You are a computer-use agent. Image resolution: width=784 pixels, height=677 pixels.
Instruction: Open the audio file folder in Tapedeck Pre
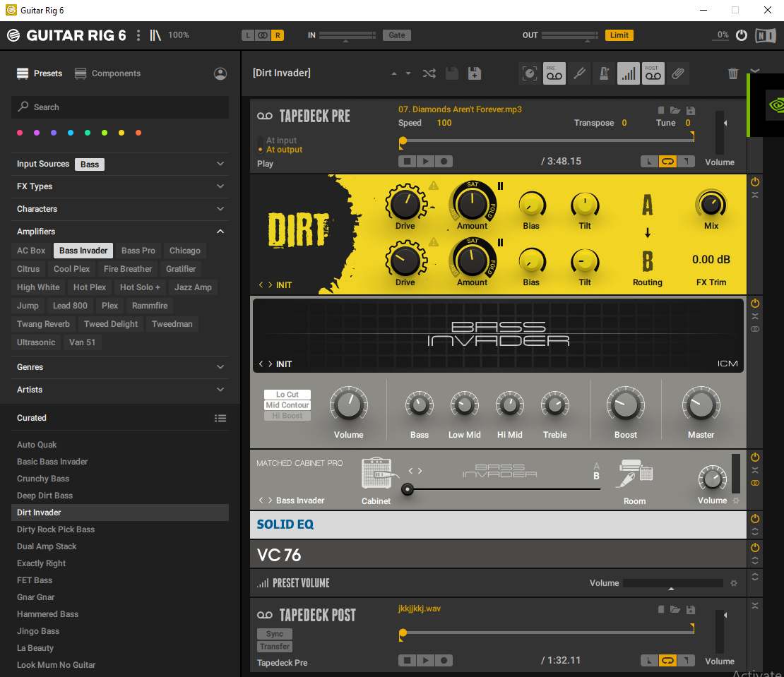coord(675,110)
